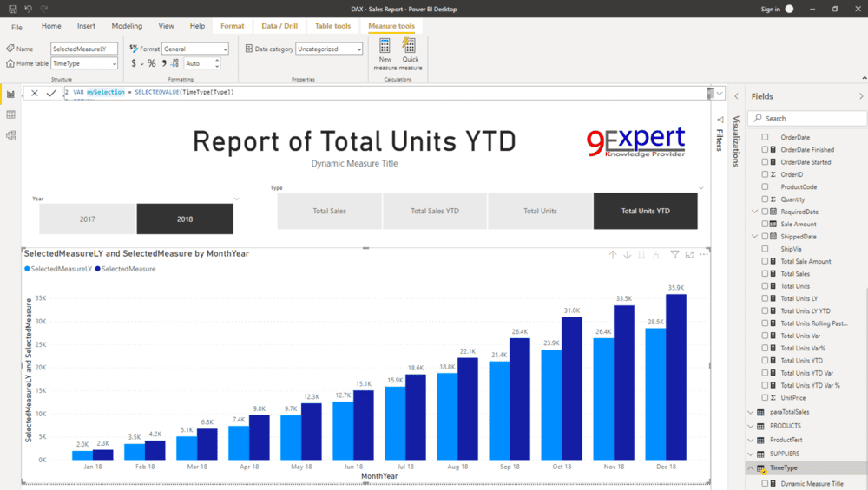Image resolution: width=868 pixels, height=490 pixels.
Task: Select Total Sales YTD type button
Action: click(x=435, y=211)
